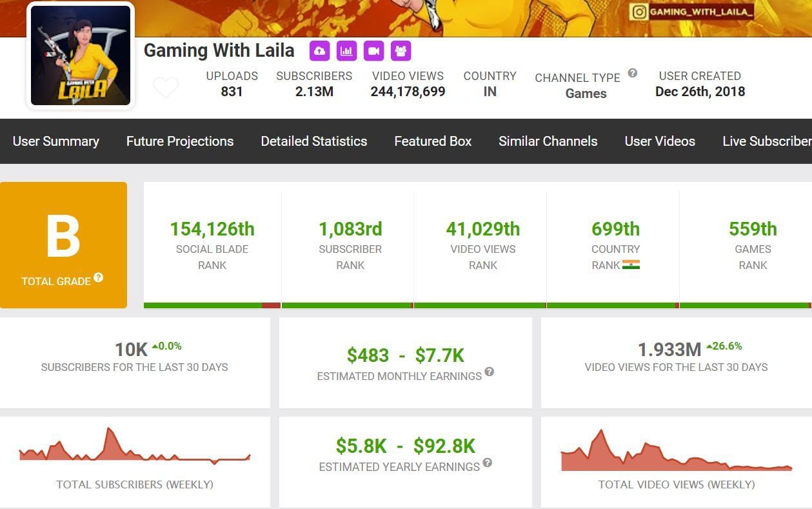Click the purple bar chart icon
Screen dimensions: 812x509
click(347, 50)
